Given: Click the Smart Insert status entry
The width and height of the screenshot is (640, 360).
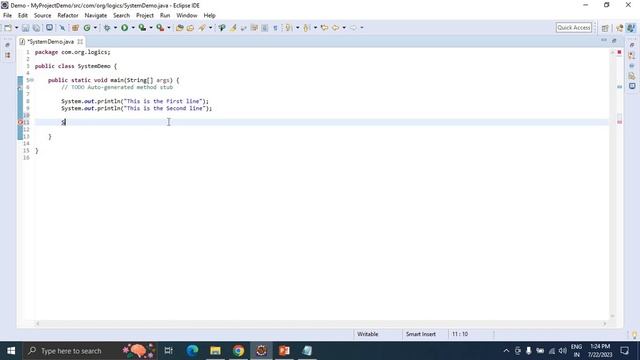Looking at the screenshot, I should (421, 334).
